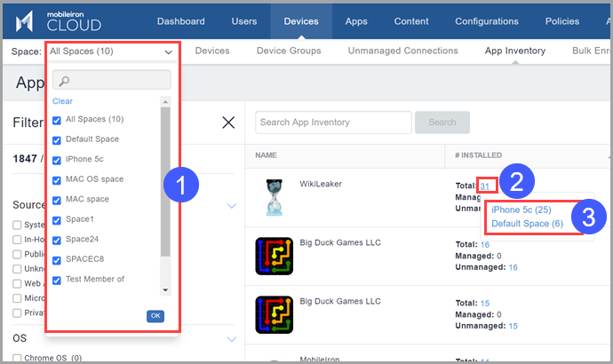Click the first Big Duck Games app icon
Image resolution: width=613 pixels, height=364 pixels.
point(274,257)
